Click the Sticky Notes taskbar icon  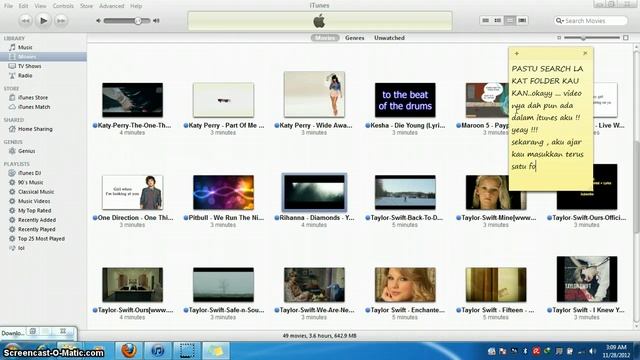[x=216, y=351]
